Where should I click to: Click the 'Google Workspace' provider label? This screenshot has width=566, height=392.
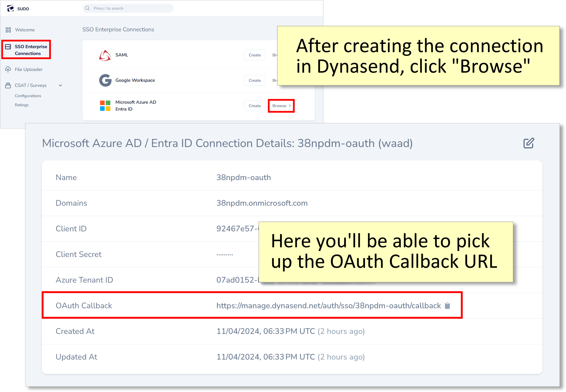pyautogui.click(x=135, y=80)
